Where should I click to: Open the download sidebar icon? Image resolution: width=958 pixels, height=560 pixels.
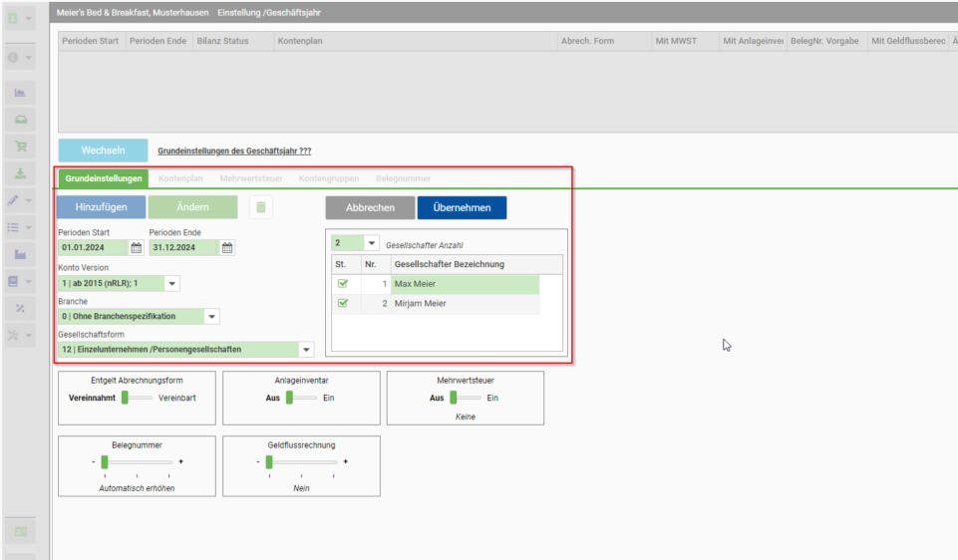click(20, 172)
